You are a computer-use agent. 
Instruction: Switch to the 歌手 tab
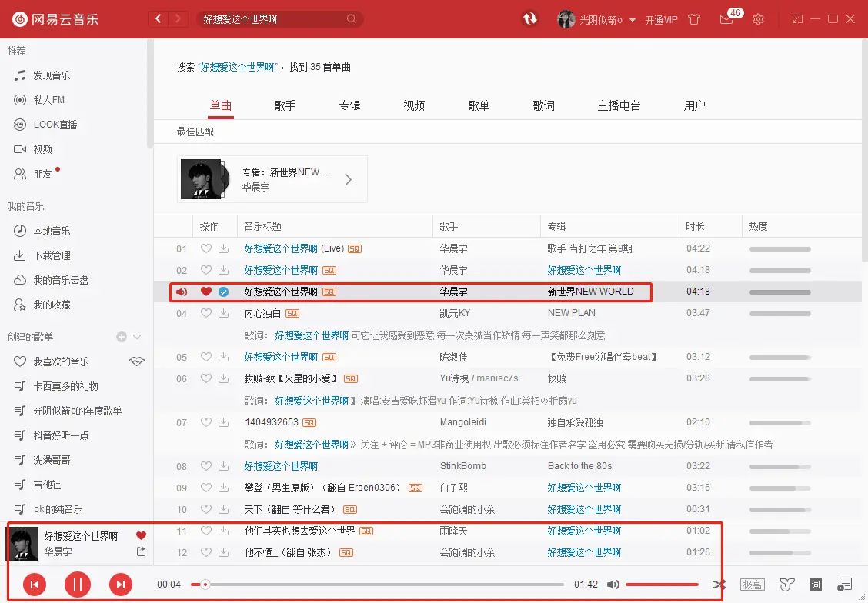[285, 105]
